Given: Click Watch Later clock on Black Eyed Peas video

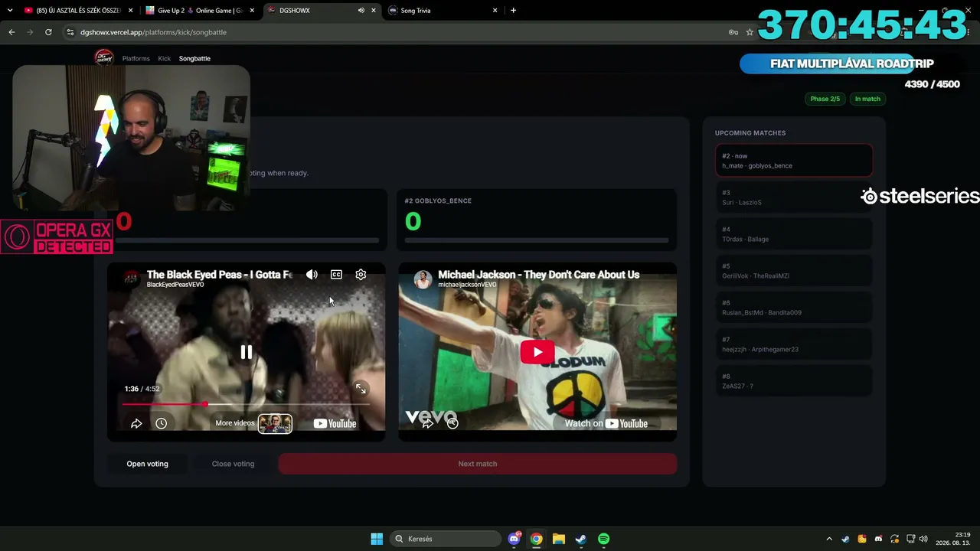Looking at the screenshot, I should click(x=161, y=423).
